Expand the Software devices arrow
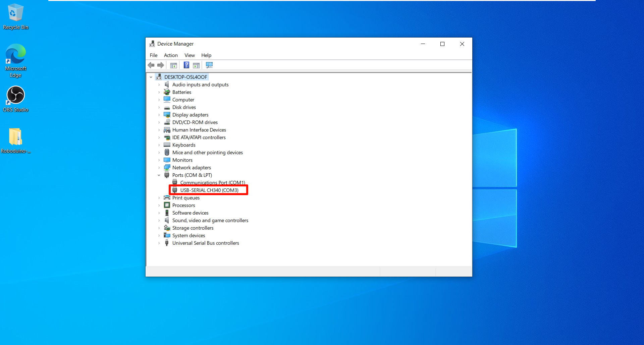This screenshot has width=644, height=345. point(159,213)
